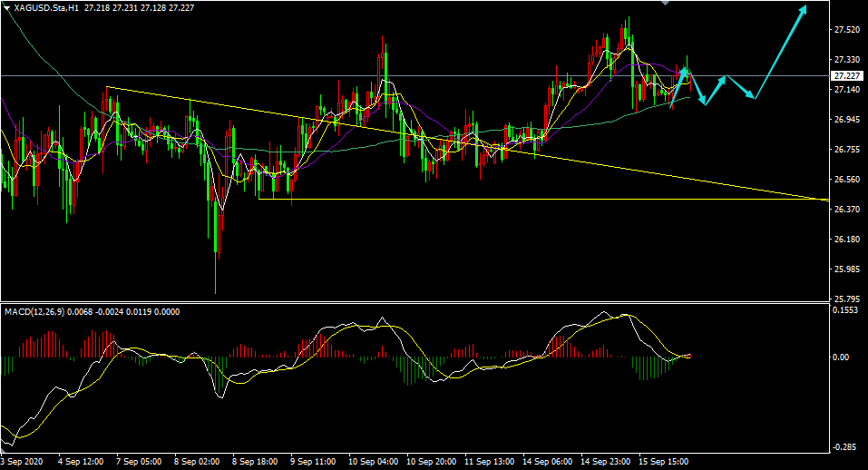
Task: Select the large cyan upward arrow at top right
Action: tap(781, 53)
